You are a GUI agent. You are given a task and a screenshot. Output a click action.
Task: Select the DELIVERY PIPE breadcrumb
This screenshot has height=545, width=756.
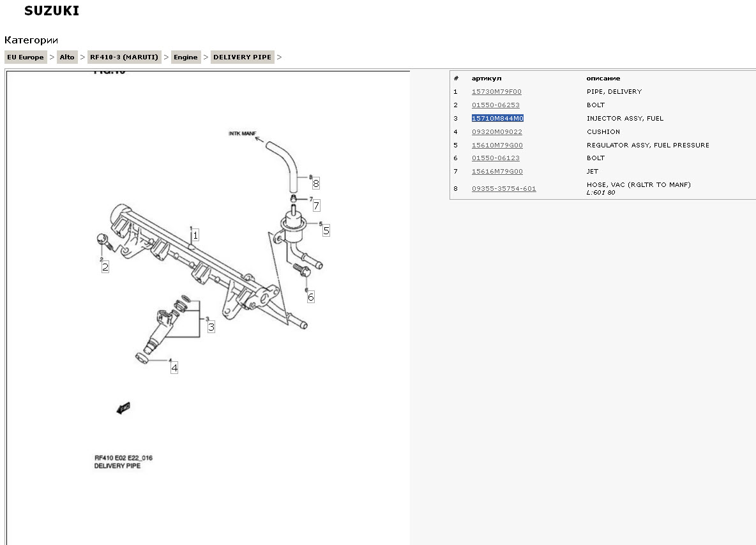[x=243, y=57]
